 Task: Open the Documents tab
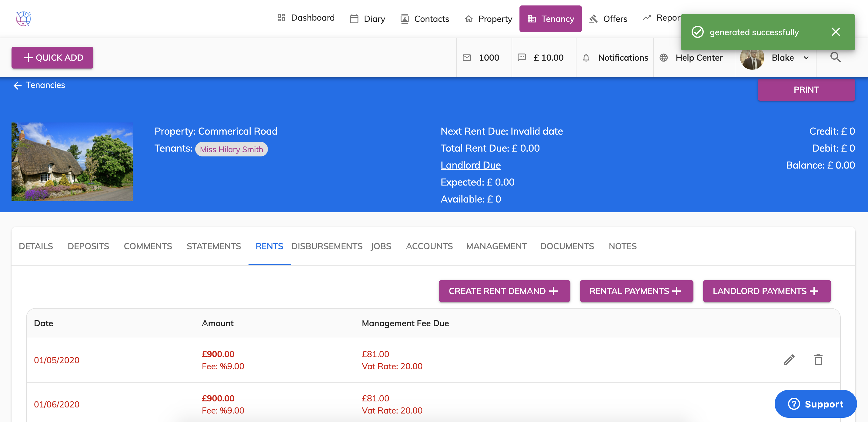coord(567,246)
